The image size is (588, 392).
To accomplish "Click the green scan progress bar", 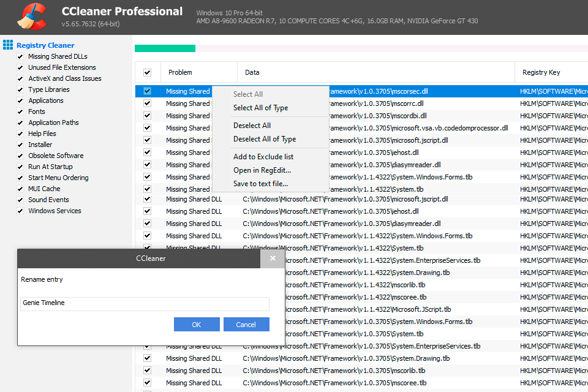I will pos(165,48).
